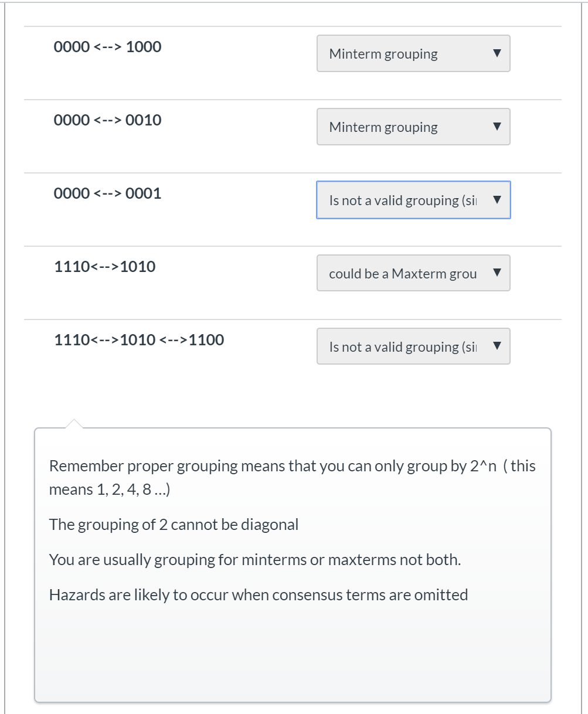Click the '1110<-->1010 <-->1100' question label
This screenshot has width=588, height=714.
pyautogui.click(x=139, y=340)
